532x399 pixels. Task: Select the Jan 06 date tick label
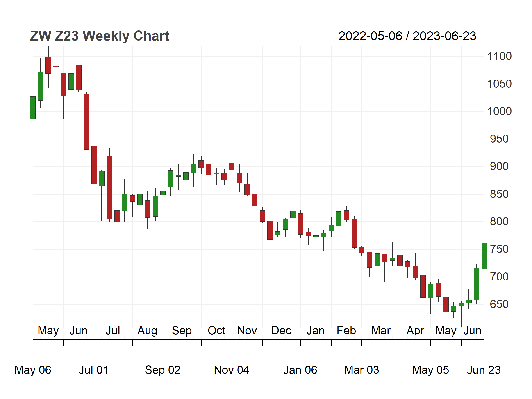300,370
